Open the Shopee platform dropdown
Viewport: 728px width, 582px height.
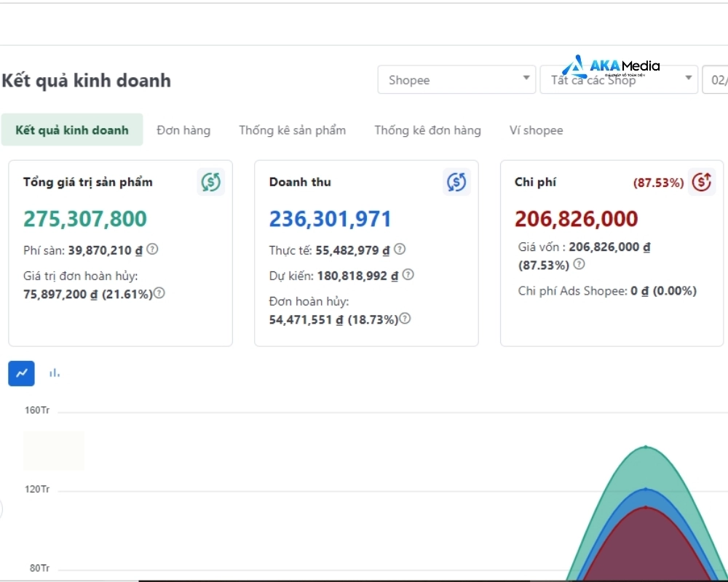pos(456,80)
